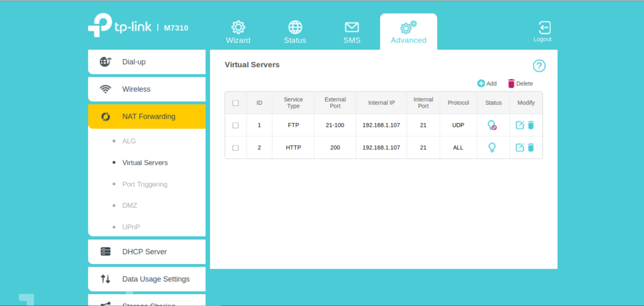Image resolution: width=644 pixels, height=306 pixels.
Task: Delete the HTTP row using trash icon
Action: (531, 148)
